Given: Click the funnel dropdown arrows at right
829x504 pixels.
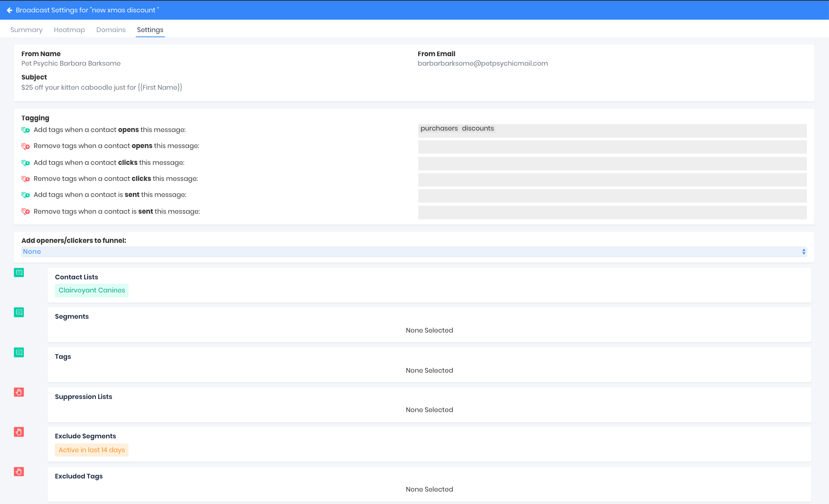Looking at the screenshot, I should coord(803,252).
